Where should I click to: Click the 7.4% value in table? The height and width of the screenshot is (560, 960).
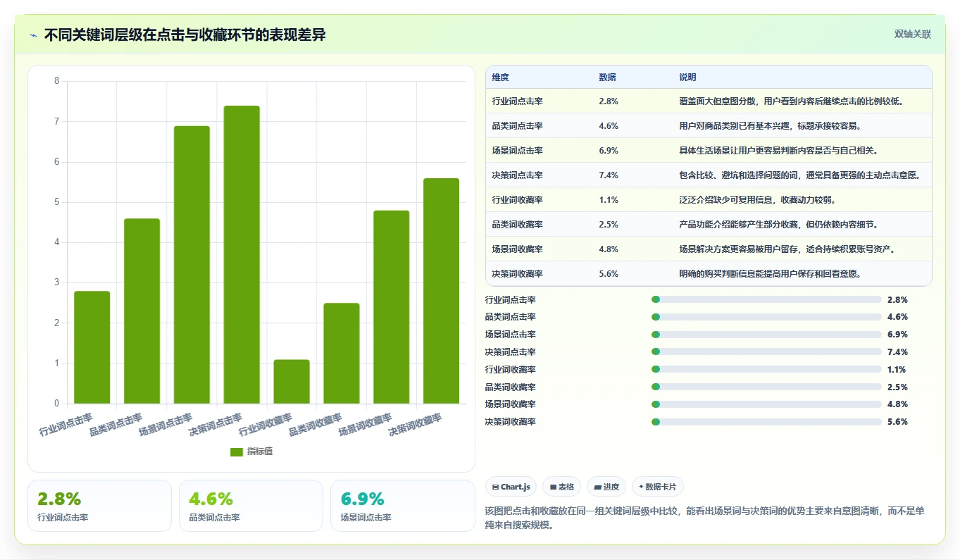pos(609,175)
